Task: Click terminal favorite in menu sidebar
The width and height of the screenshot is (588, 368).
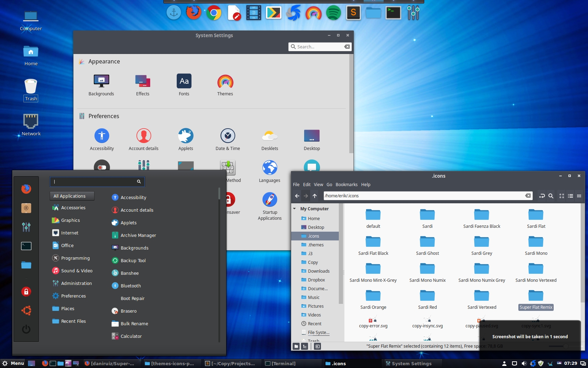Action: pos(26,246)
